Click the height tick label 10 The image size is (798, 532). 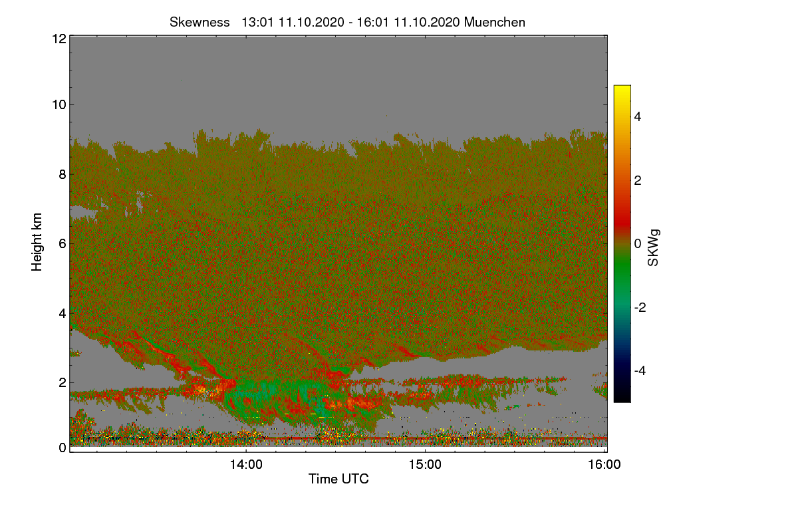tap(58, 104)
